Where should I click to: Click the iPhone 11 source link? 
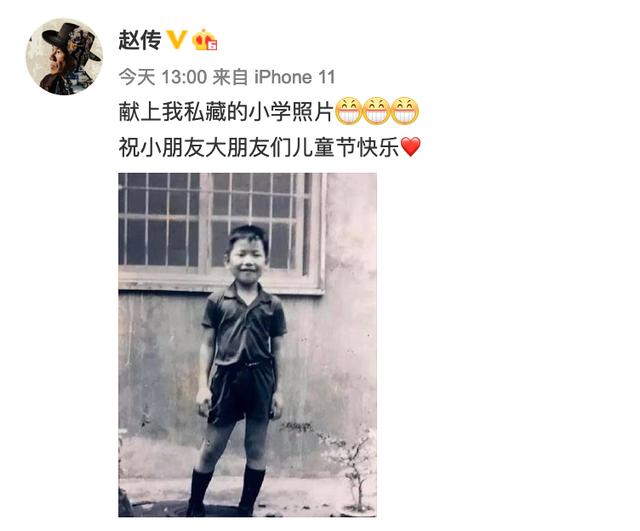pos(295,77)
